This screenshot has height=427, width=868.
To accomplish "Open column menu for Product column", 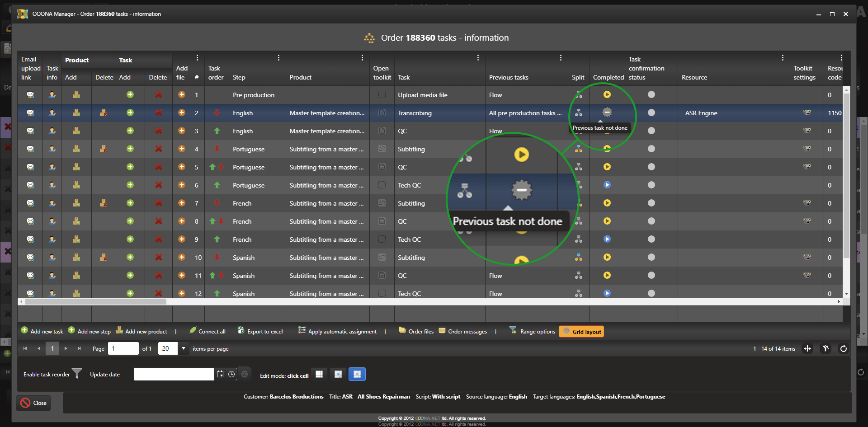I will pos(362,58).
